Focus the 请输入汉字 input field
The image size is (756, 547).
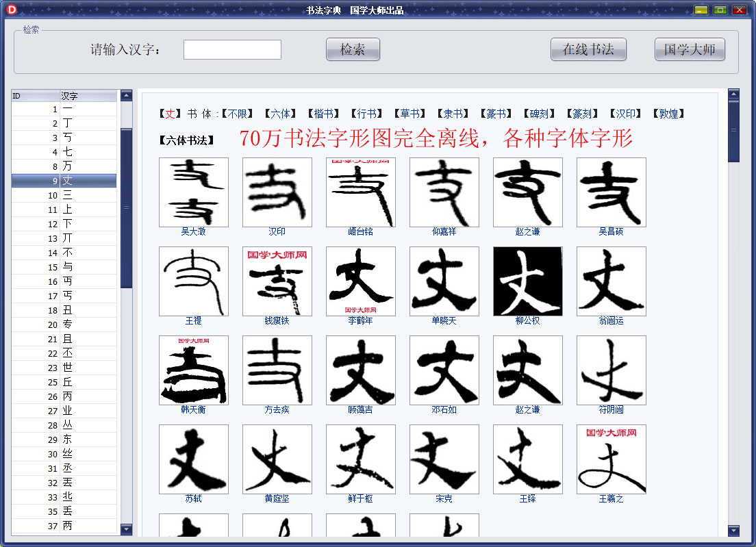(x=232, y=50)
